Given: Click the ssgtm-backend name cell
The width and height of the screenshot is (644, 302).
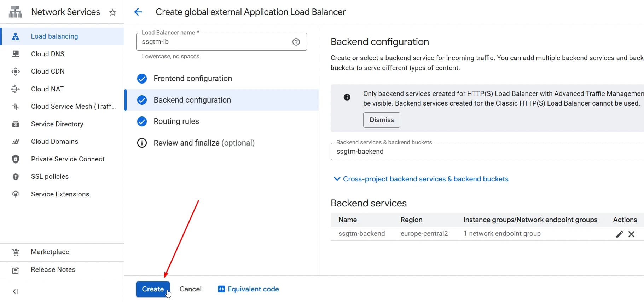Looking at the screenshot, I should pos(361,234).
